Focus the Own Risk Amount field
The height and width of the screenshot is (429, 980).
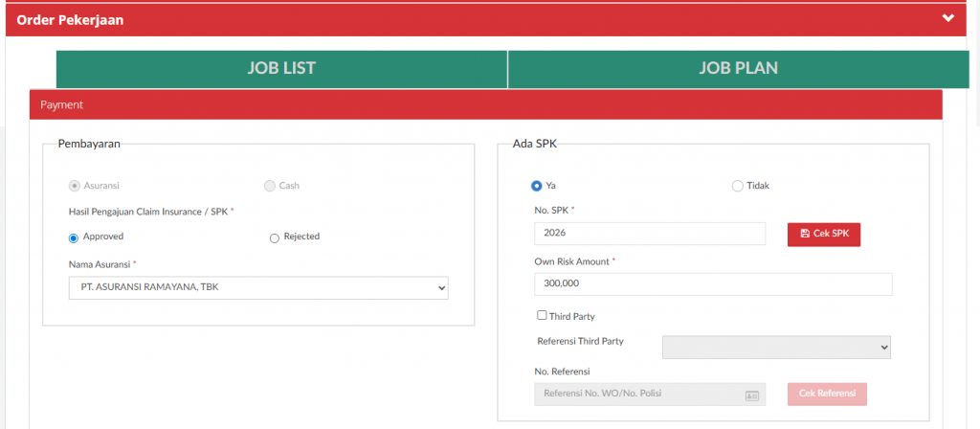(713, 284)
